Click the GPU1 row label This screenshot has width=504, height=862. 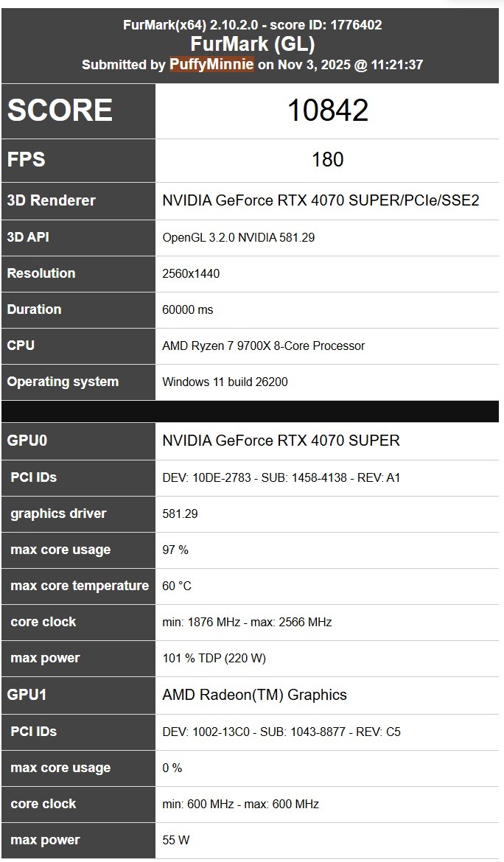tap(27, 695)
